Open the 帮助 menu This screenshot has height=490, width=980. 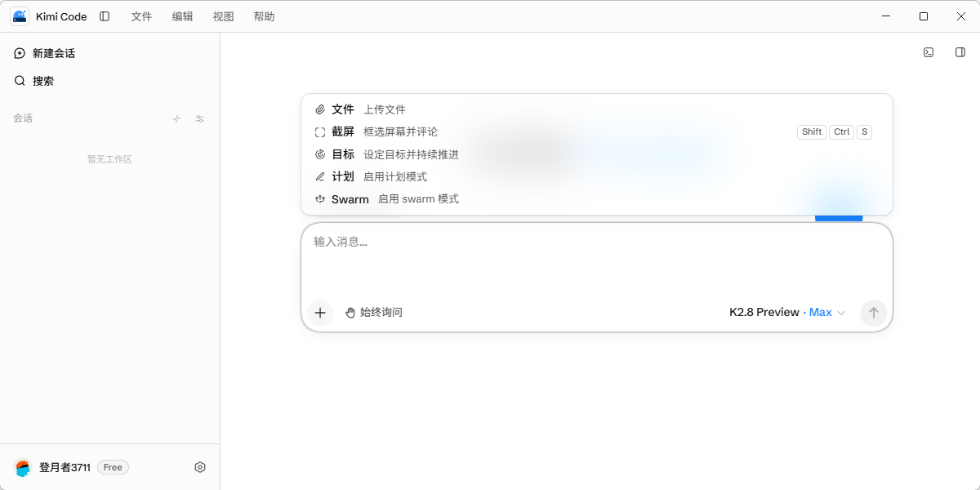click(x=264, y=16)
